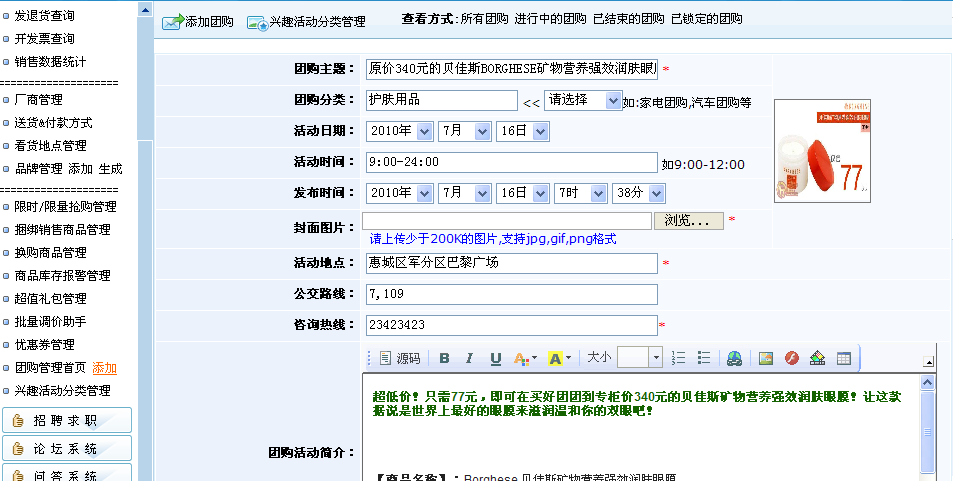Image resolution: width=953 pixels, height=481 pixels.
Task: Click orange 添加 link beside 团购管理首页
Action: [105, 368]
